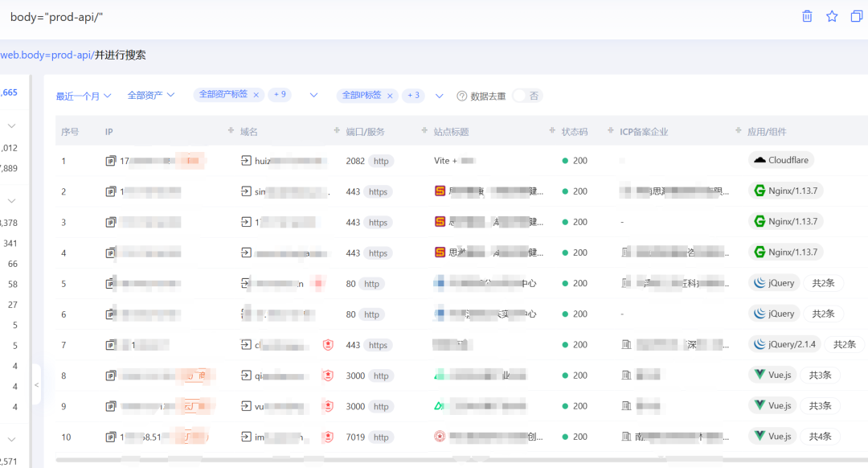Click the 端口/服务 column header

pyautogui.click(x=366, y=132)
